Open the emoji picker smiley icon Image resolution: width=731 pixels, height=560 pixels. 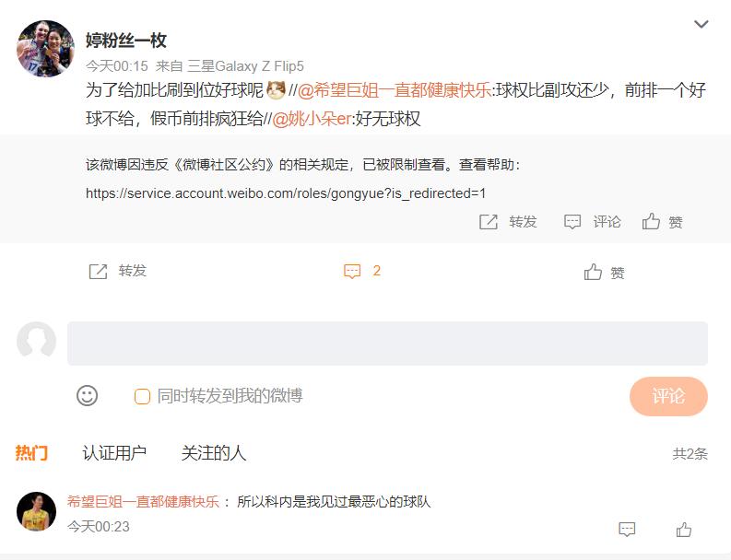(x=88, y=396)
